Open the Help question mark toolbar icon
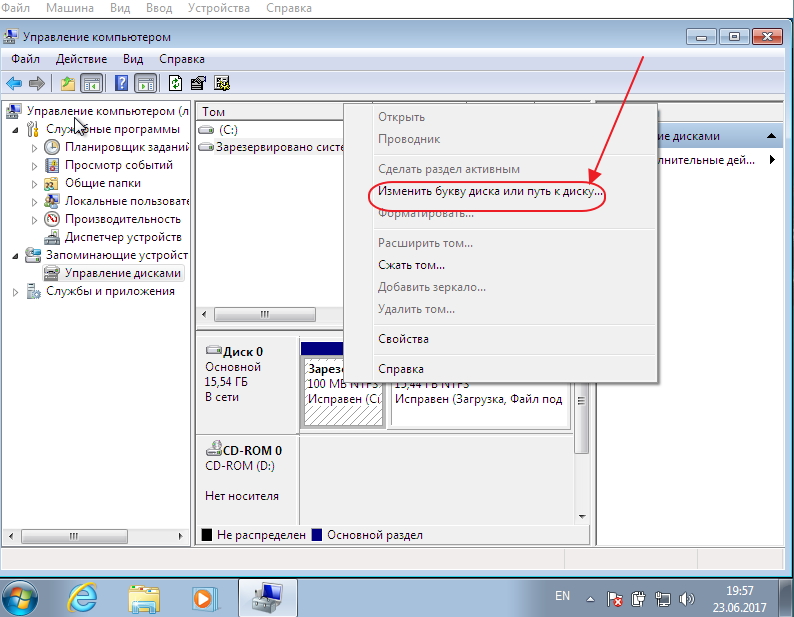 122,83
